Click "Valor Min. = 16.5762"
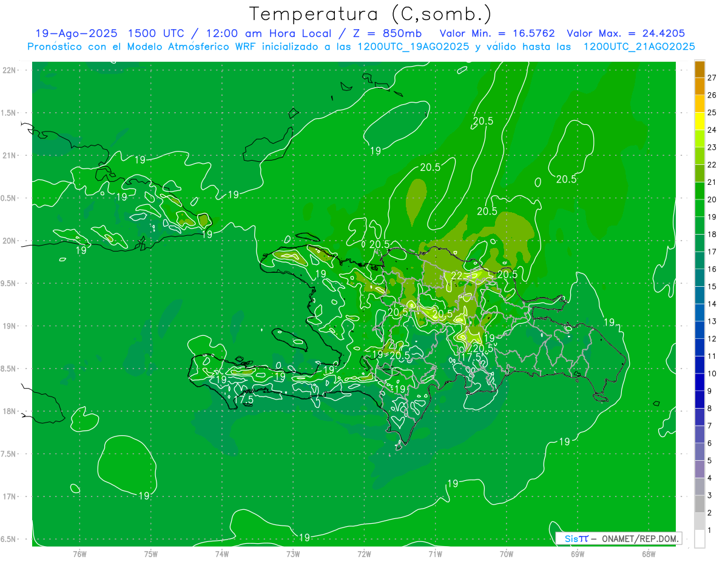The image size is (728, 562). click(497, 33)
